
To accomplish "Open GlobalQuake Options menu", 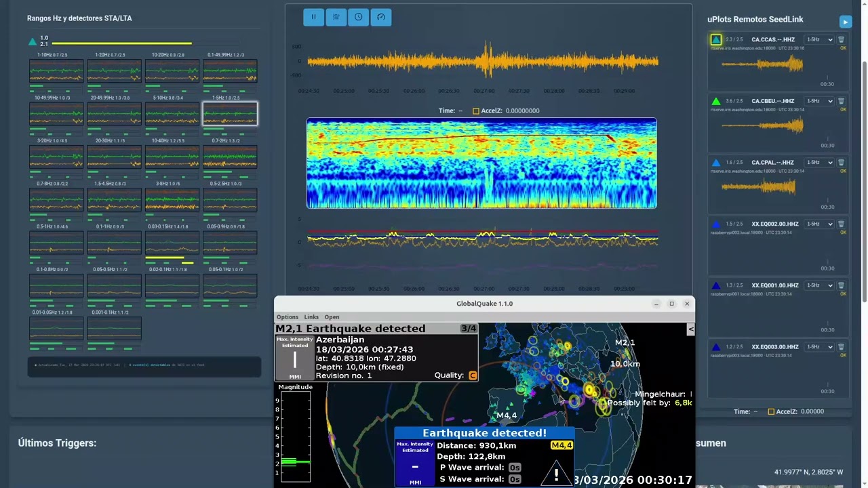I will click(x=288, y=317).
